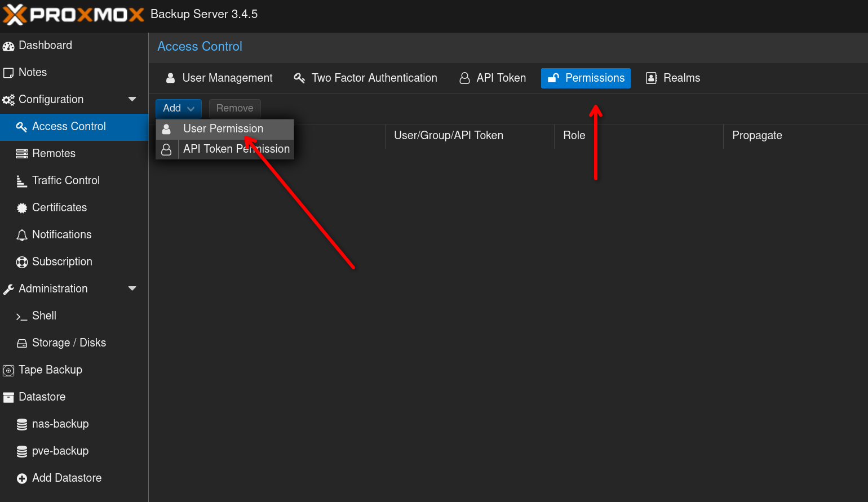Click the Proxmox logo

pos(73,14)
